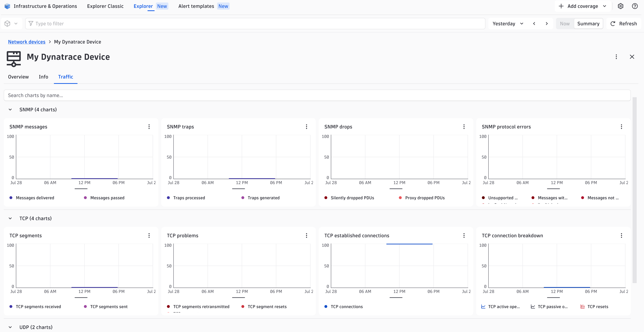
Task: Click the TCP resets bar-chart icon
Action: click(x=583, y=306)
